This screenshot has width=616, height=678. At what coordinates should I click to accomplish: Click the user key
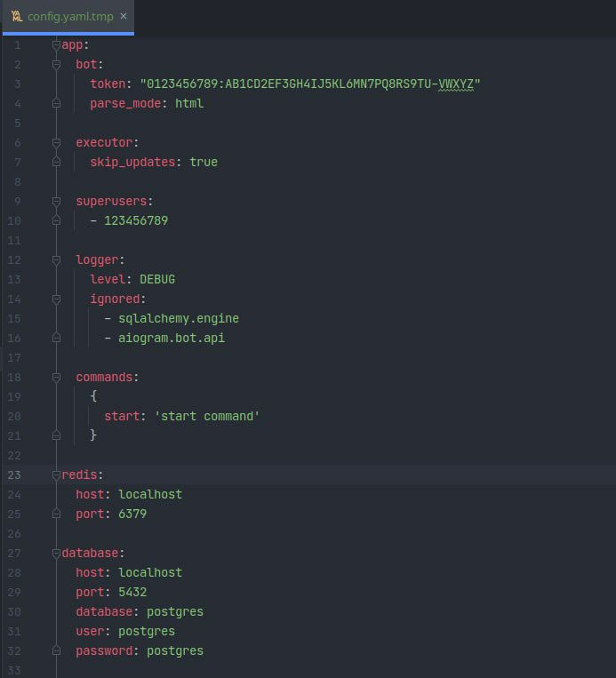coord(90,632)
